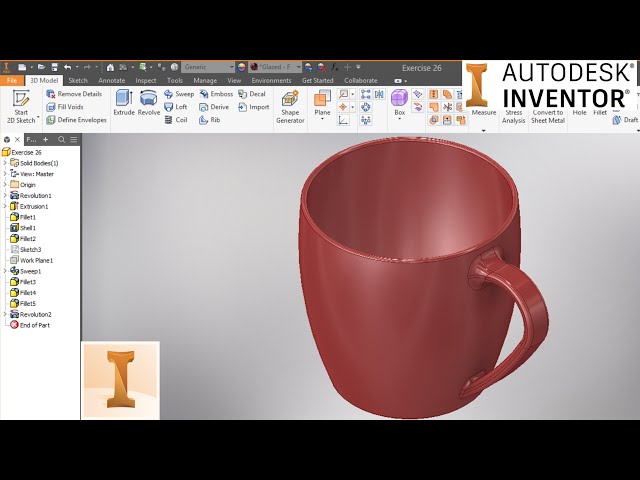Screen dimensions: 640x480
Task: Click the Derive tool
Action: [x=214, y=107]
